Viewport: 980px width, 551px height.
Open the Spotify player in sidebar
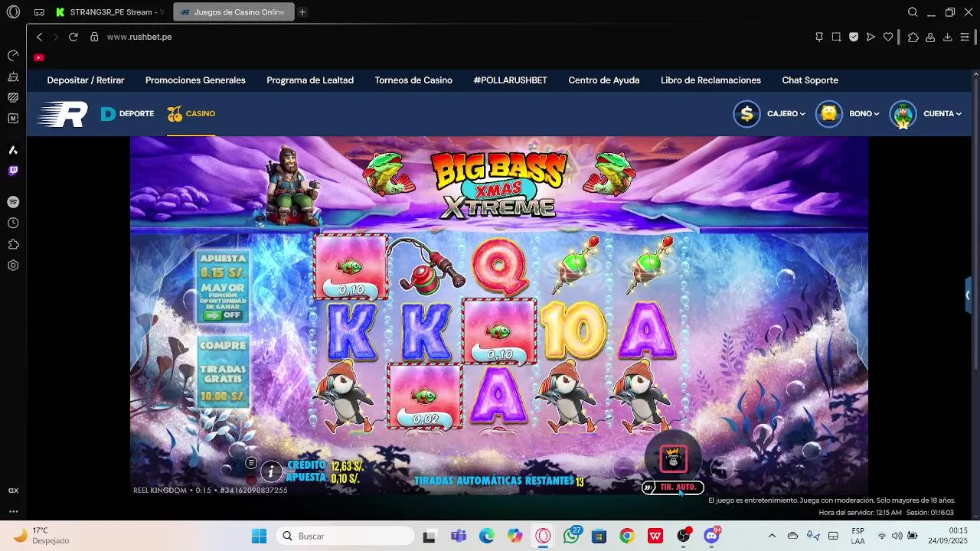click(x=13, y=202)
